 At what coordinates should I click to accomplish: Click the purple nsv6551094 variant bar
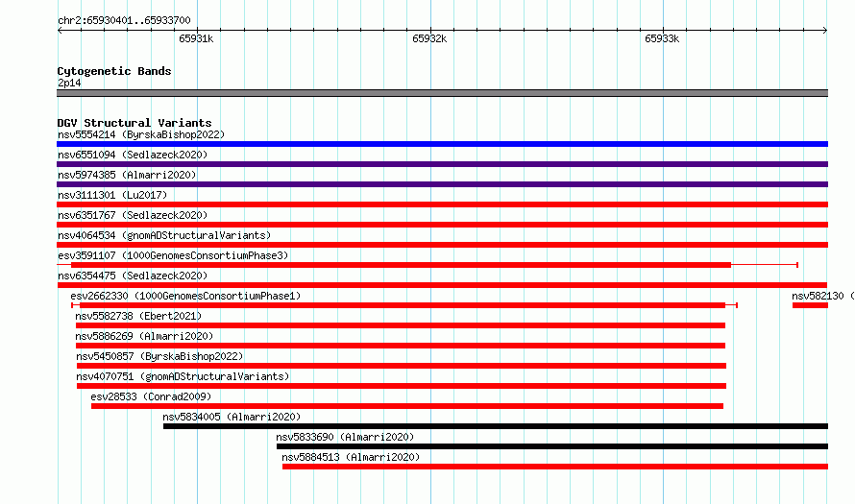[x=442, y=164]
